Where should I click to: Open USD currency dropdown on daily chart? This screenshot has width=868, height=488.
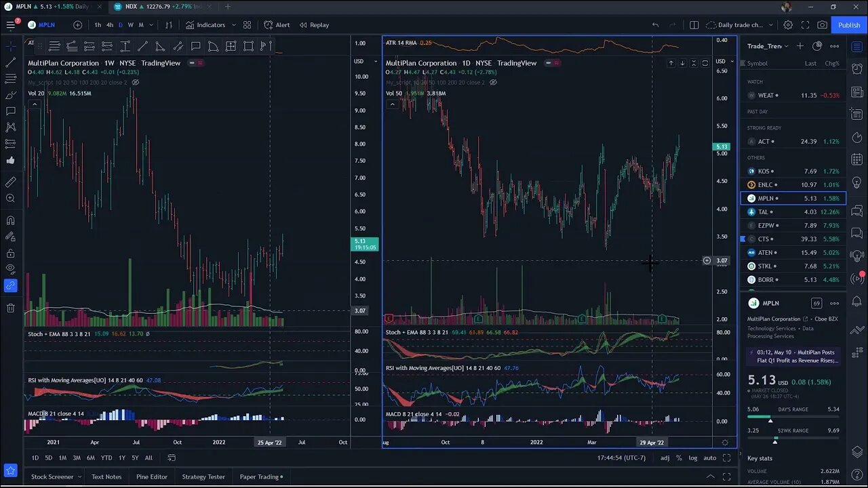tap(724, 61)
